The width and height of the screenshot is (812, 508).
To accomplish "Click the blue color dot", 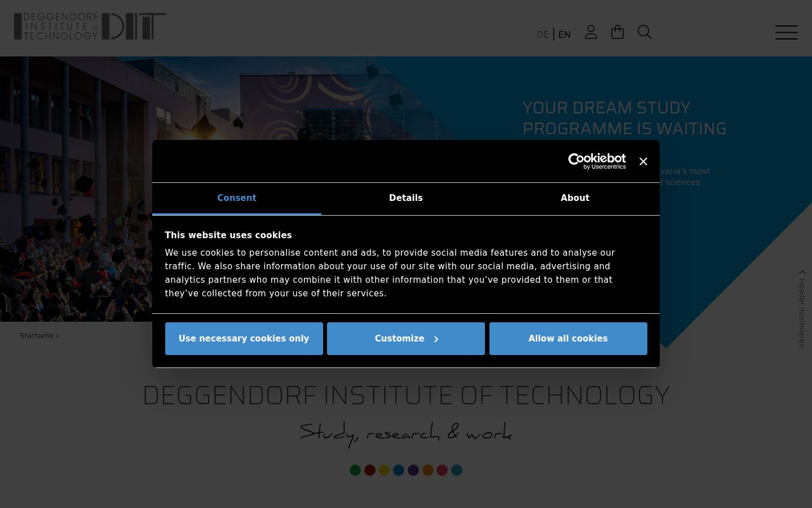I will (399, 470).
